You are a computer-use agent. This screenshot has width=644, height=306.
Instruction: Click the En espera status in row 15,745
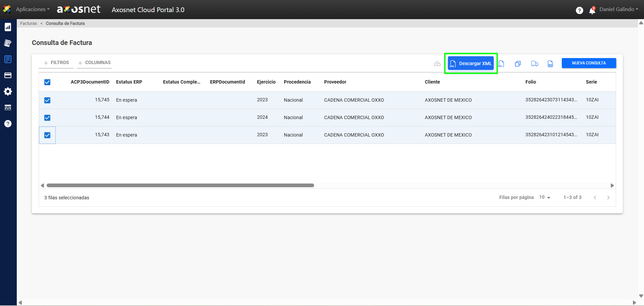(x=127, y=100)
